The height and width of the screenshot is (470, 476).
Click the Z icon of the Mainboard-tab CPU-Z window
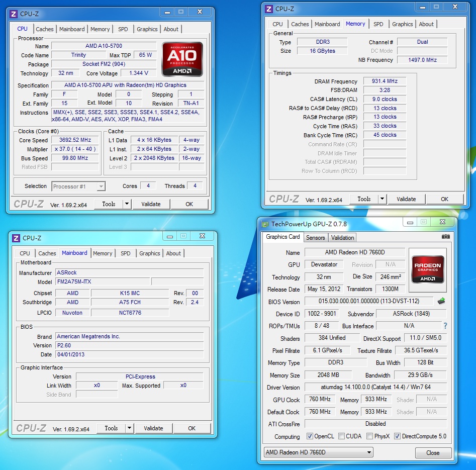coord(16,238)
